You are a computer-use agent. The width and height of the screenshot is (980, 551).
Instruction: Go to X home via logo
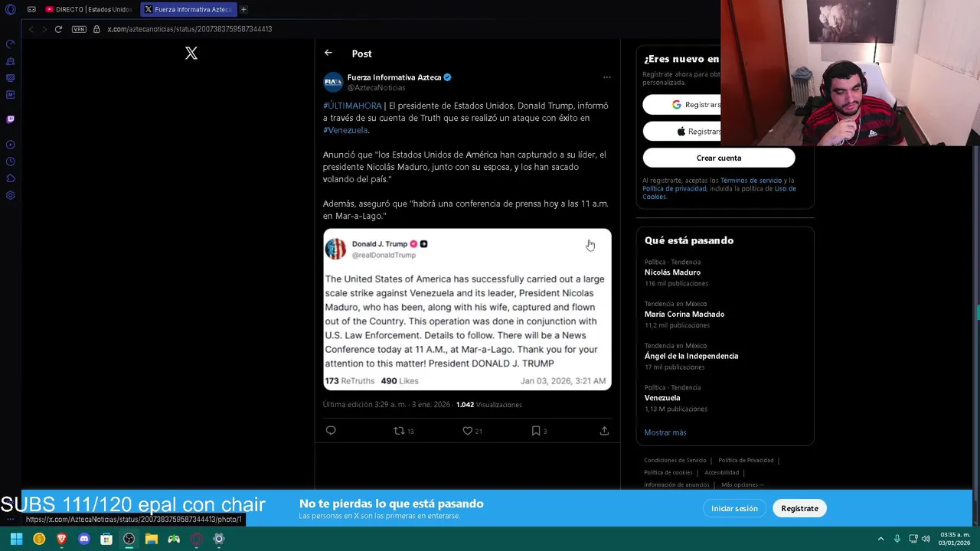pos(191,54)
